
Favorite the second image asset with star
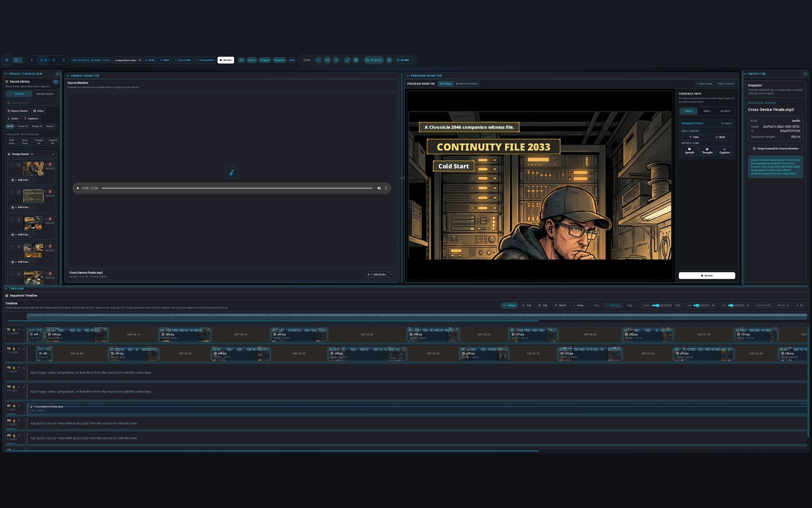coord(19,192)
